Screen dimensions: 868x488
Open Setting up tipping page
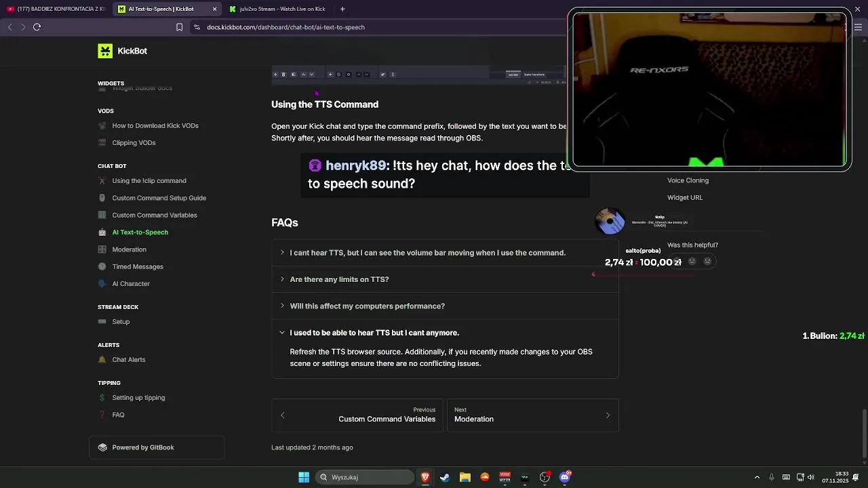click(x=138, y=397)
